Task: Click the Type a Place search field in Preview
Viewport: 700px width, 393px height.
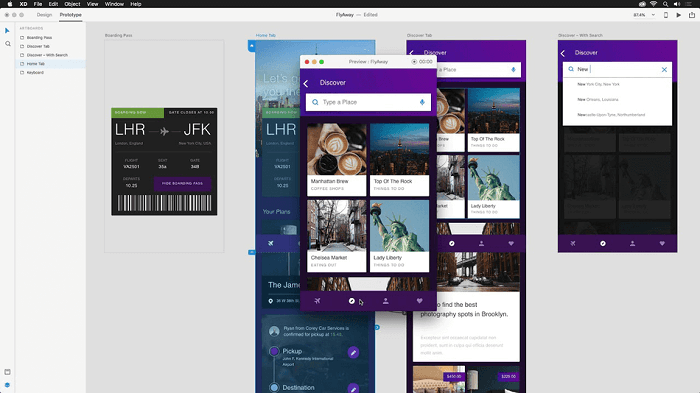Action: [368, 102]
